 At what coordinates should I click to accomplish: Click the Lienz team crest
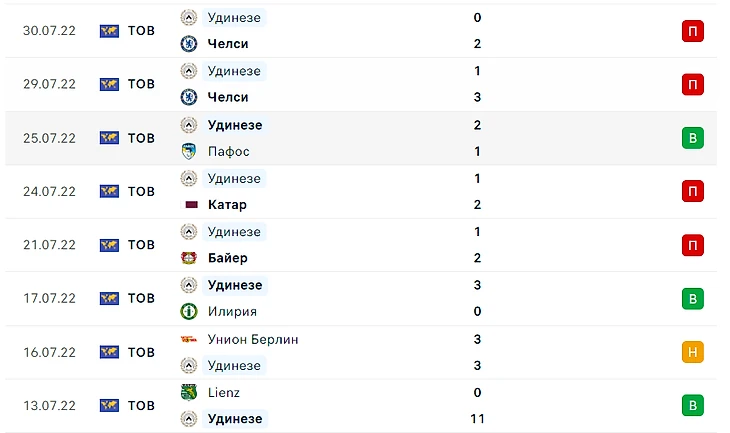(188, 393)
